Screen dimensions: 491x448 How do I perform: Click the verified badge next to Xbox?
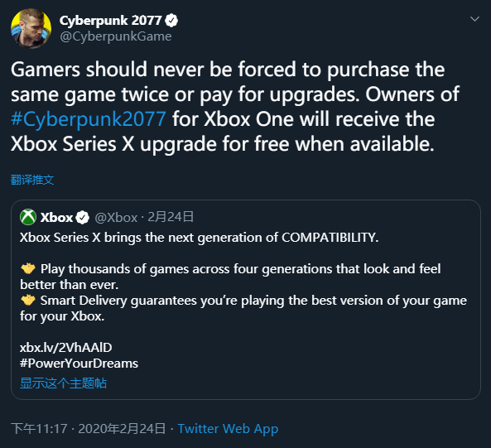tap(83, 217)
